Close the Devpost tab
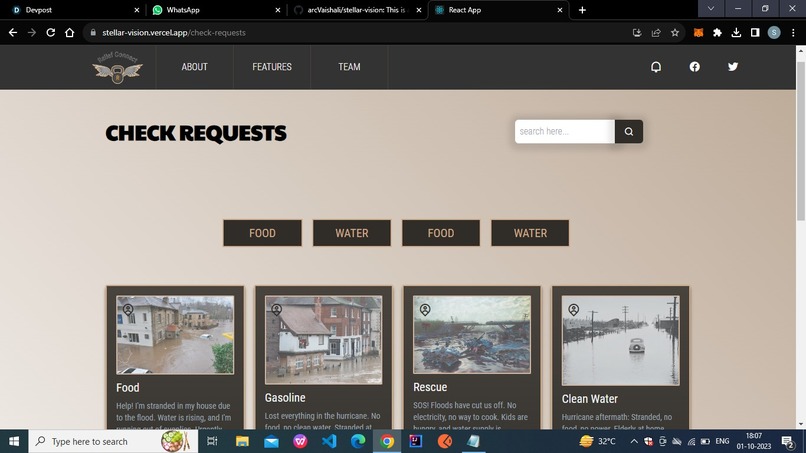 137,10
